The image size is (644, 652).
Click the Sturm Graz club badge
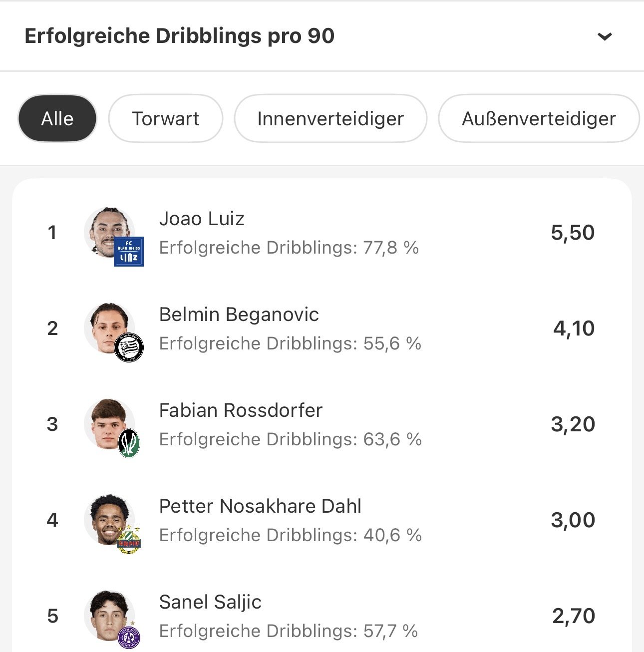129,347
